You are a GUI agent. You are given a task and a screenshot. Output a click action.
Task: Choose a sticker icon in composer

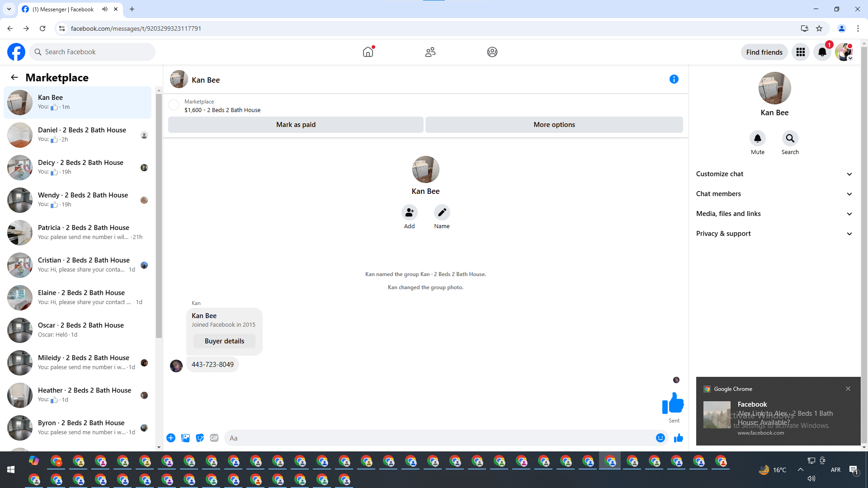(x=200, y=438)
